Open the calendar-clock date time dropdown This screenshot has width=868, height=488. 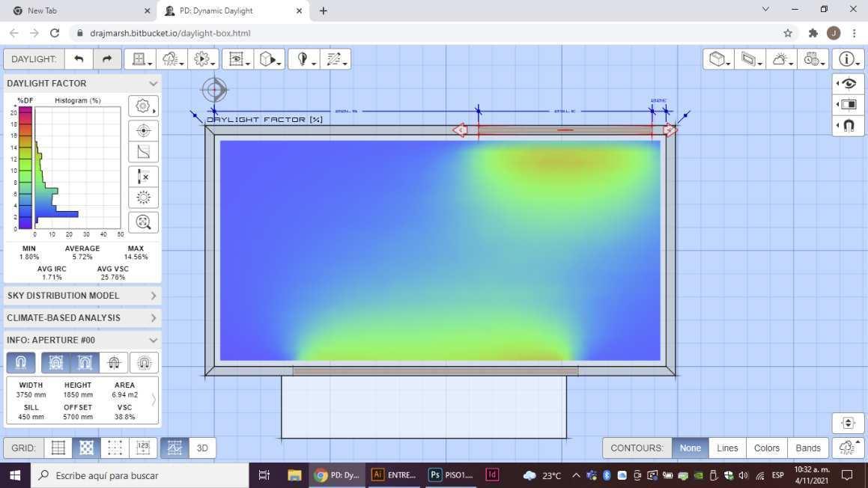pos(813,59)
